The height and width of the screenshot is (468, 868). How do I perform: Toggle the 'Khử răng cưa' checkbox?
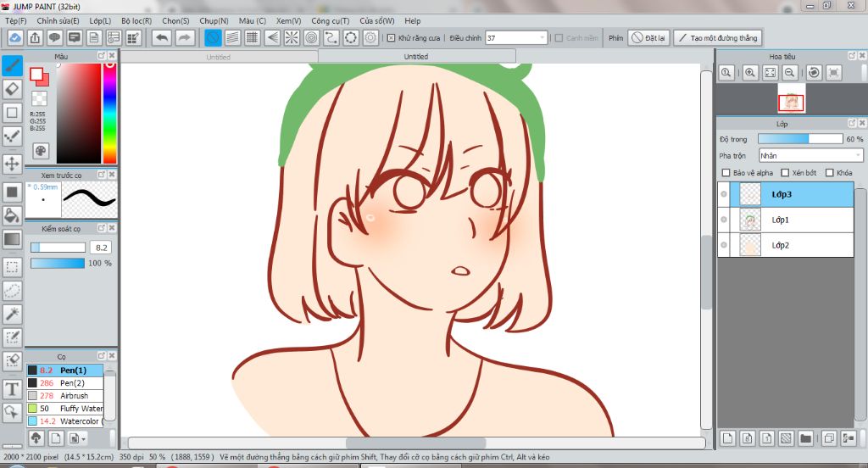[x=391, y=37]
